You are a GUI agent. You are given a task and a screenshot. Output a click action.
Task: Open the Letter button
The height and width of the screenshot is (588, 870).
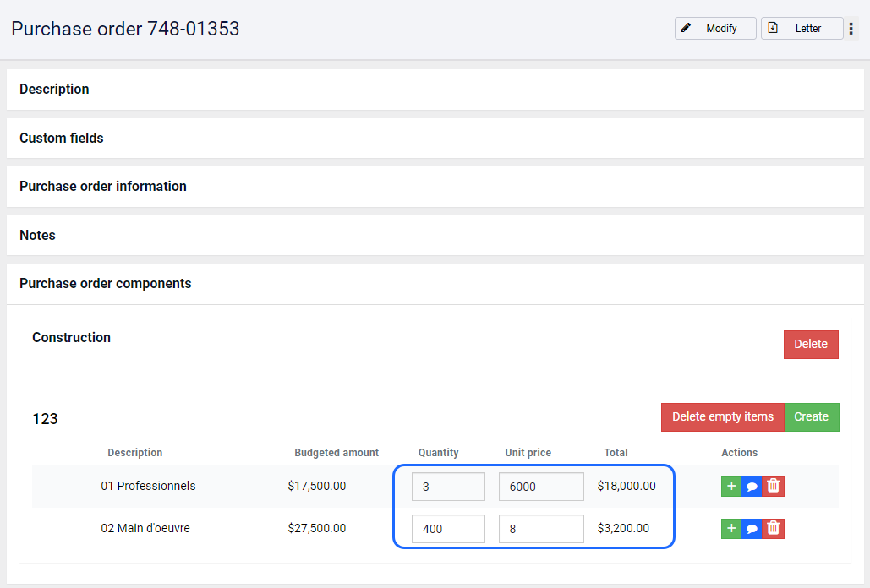(802, 28)
